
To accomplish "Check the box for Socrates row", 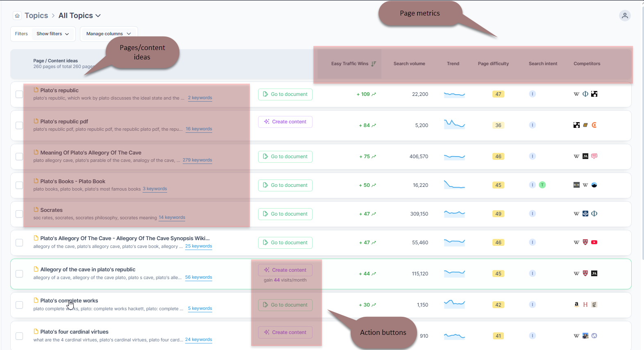I will coord(19,214).
